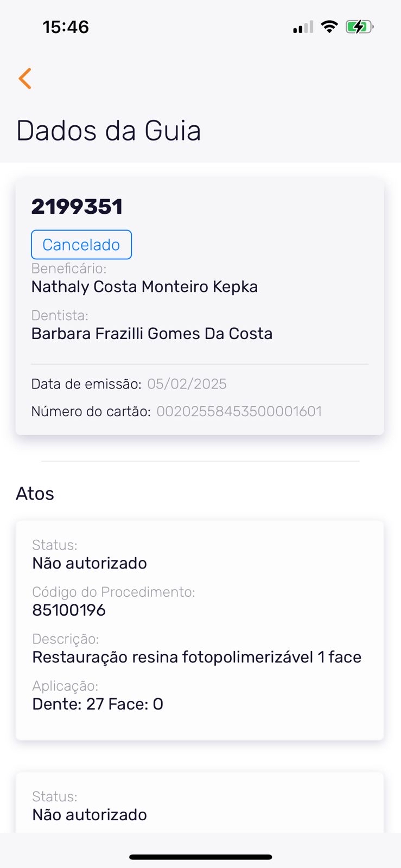The image size is (401, 868).
Task: Tap the card number 00202558453500001601
Action: tap(239, 411)
